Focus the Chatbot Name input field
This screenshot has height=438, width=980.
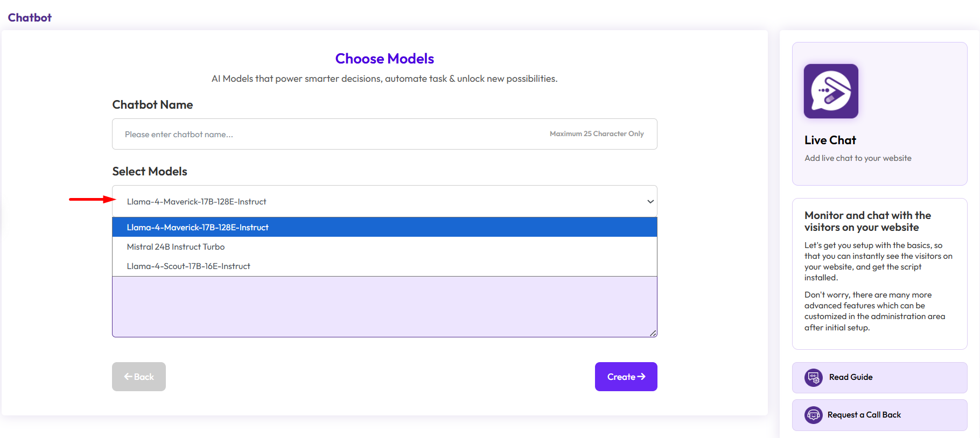(x=334, y=134)
